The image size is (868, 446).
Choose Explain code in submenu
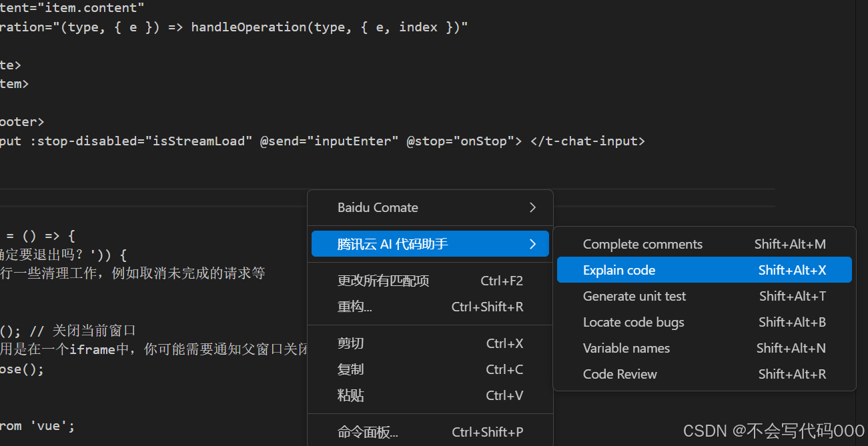704,270
